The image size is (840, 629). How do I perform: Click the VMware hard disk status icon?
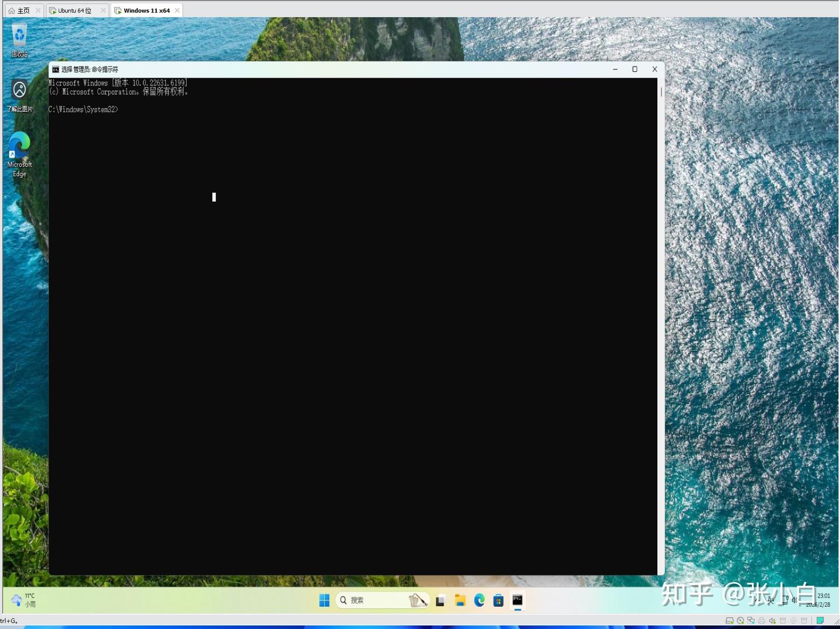(729, 621)
